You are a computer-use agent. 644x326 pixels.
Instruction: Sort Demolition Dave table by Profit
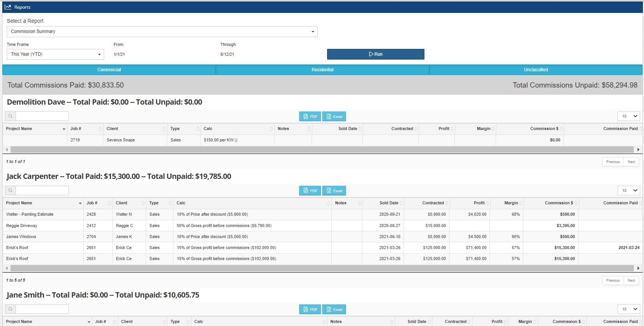tap(437, 129)
